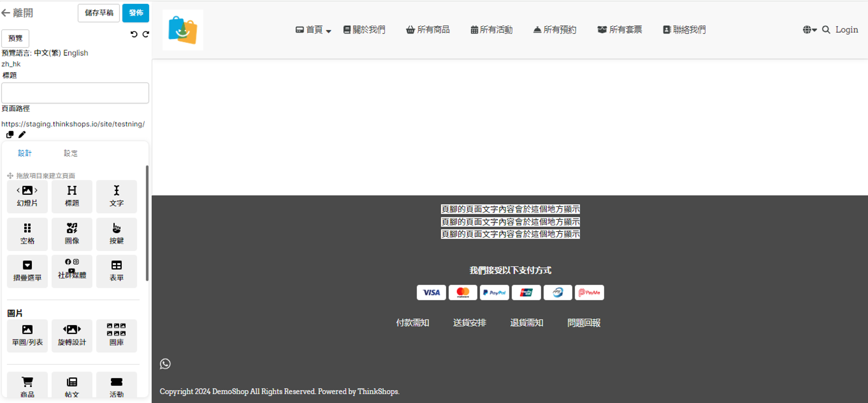Select the gallery (圖庫) widget

click(x=116, y=335)
